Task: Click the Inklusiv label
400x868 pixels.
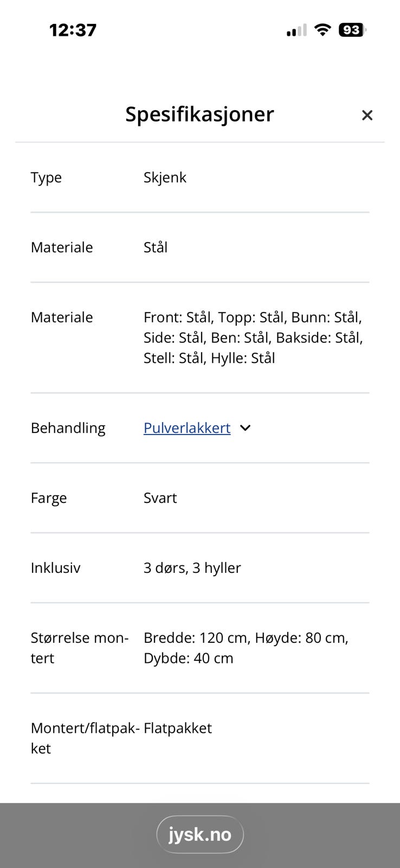Action: 55,568
